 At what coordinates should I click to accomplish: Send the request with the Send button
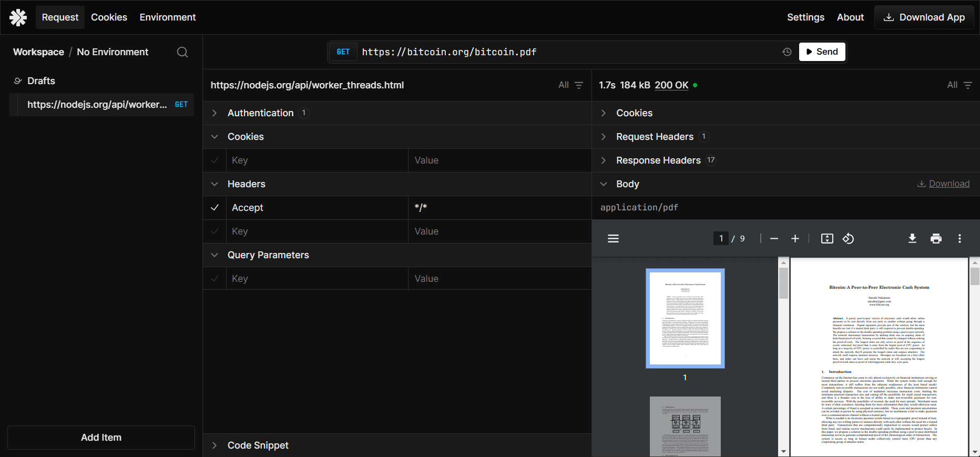pyautogui.click(x=822, y=52)
